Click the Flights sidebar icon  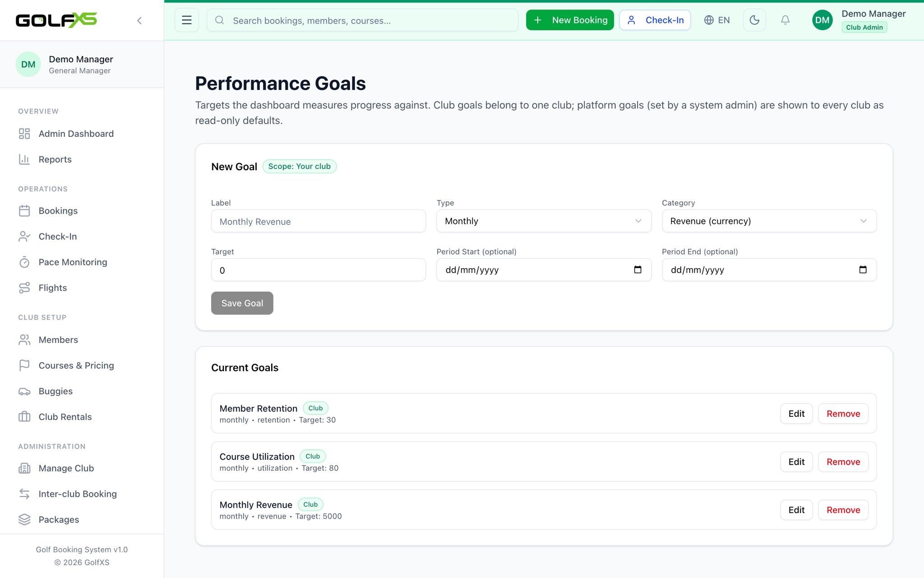(x=24, y=288)
